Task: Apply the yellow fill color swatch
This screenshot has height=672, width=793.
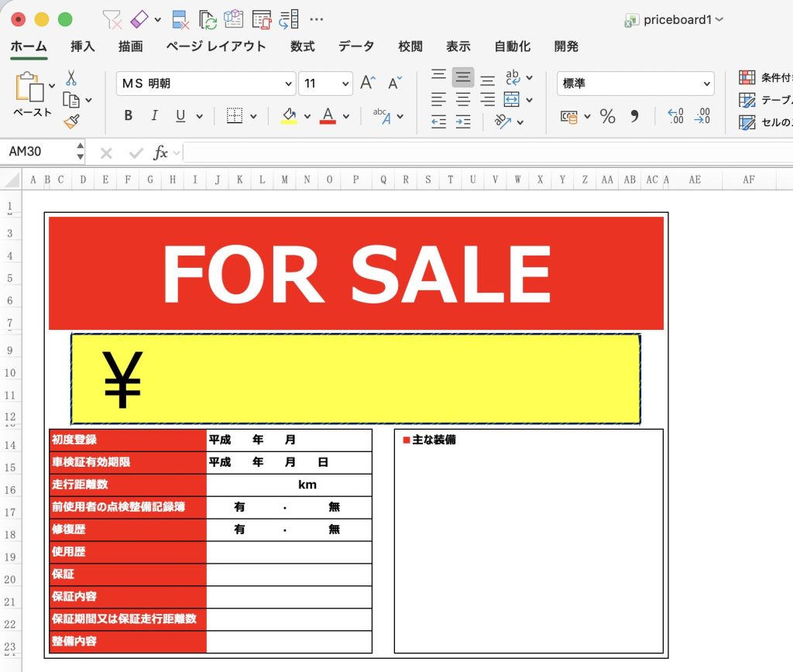Action: coord(289,116)
